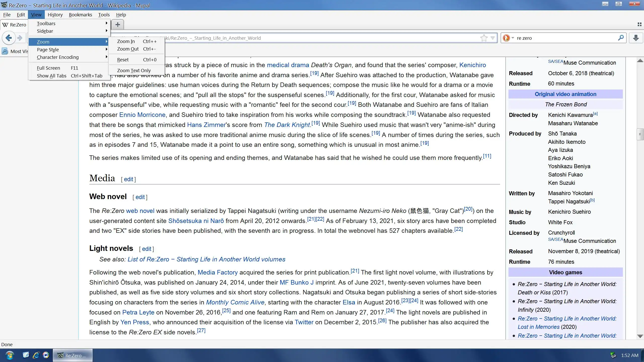Image resolution: width=644 pixels, height=362 pixels.
Task: Click the search magnifier icon
Action: point(621,38)
